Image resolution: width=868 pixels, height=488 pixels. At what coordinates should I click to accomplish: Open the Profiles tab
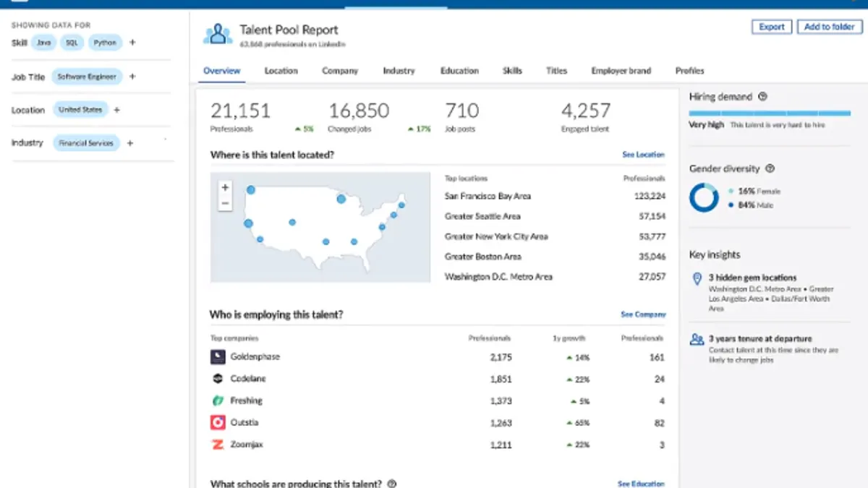point(689,71)
